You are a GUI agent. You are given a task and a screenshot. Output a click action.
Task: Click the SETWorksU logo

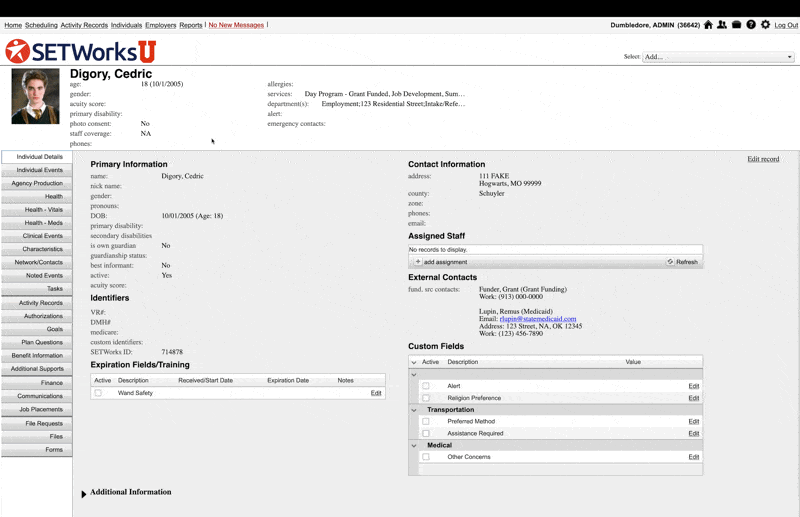81,51
